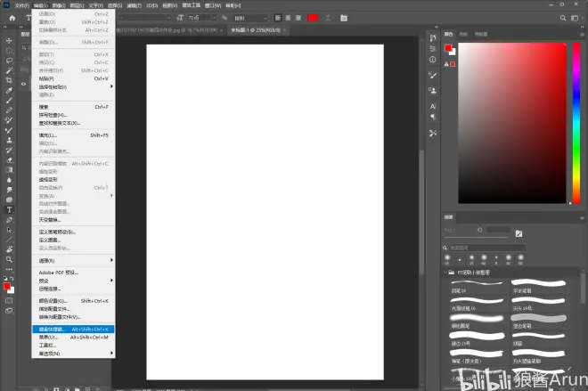Viewport: 588px width, 391px height.
Task: Swap foreground and background colors
Action: click(12, 278)
